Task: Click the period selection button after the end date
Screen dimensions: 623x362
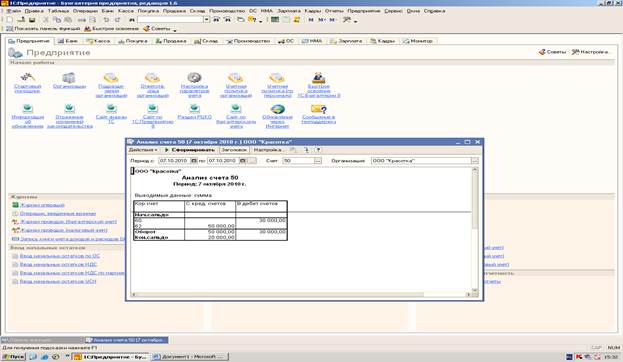Action: click(x=252, y=161)
